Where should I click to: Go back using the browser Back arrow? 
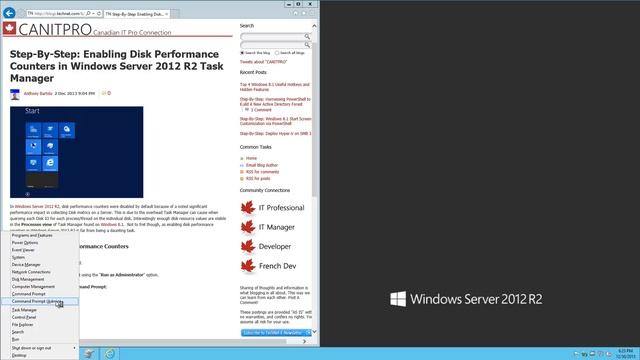[9, 13]
